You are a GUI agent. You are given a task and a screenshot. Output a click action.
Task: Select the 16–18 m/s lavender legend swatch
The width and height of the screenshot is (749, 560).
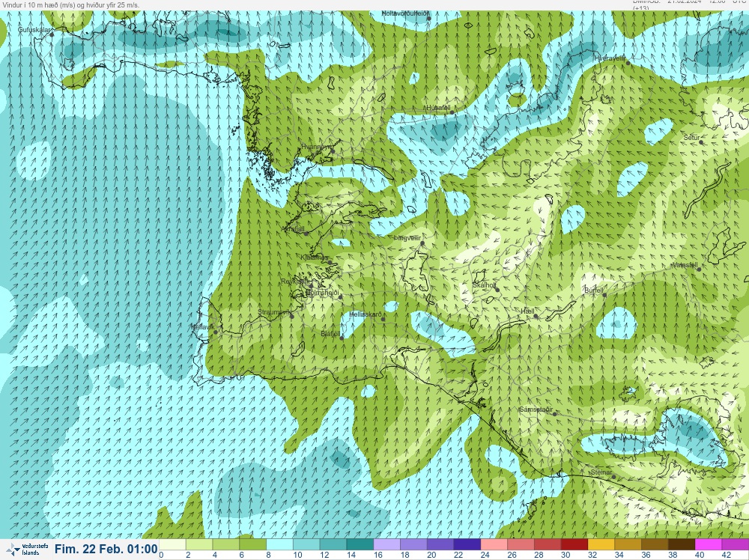[x=386, y=545]
